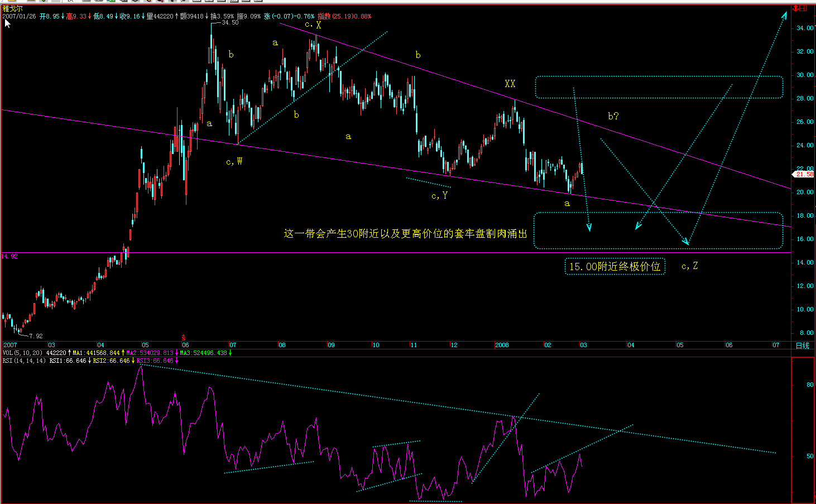Screen dimensions: 816x504
Task: Click the index value 指数(25.19)0.88%
Action: (x=344, y=16)
